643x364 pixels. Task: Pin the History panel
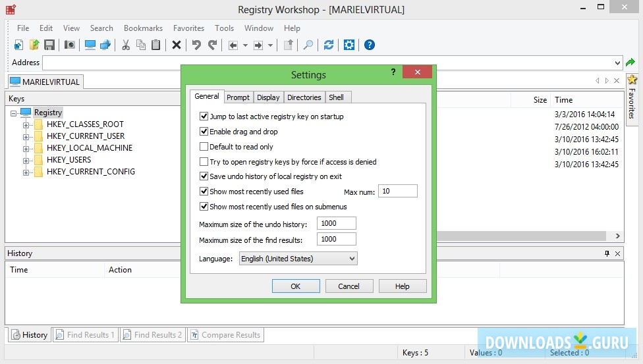pos(607,253)
